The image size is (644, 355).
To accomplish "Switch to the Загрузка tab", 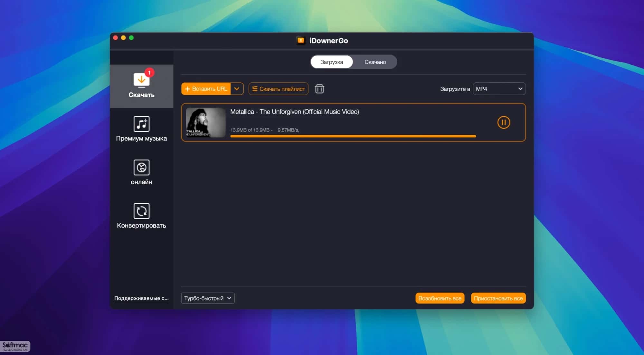I will tap(332, 62).
